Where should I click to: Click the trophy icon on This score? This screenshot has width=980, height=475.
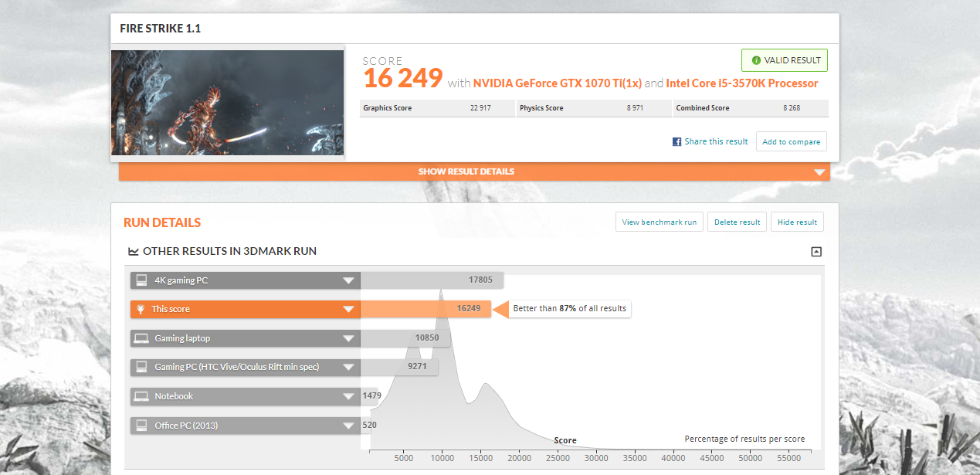click(141, 309)
